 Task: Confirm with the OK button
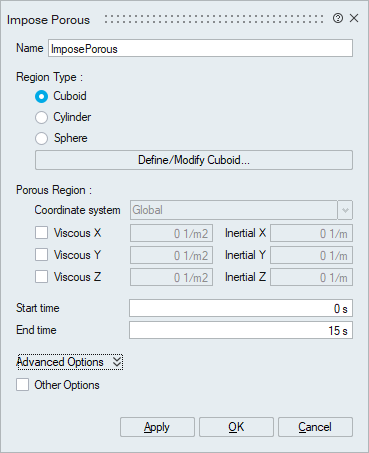[x=236, y=427]
